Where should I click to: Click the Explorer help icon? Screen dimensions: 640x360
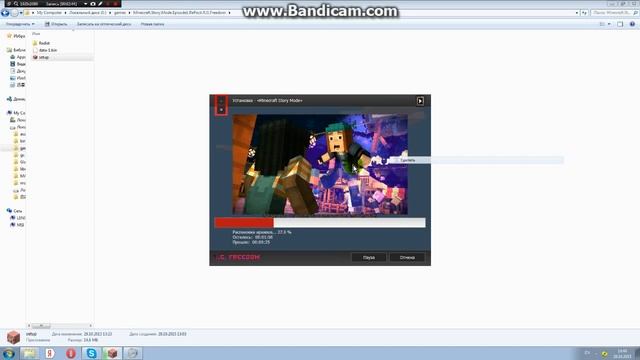632,24
